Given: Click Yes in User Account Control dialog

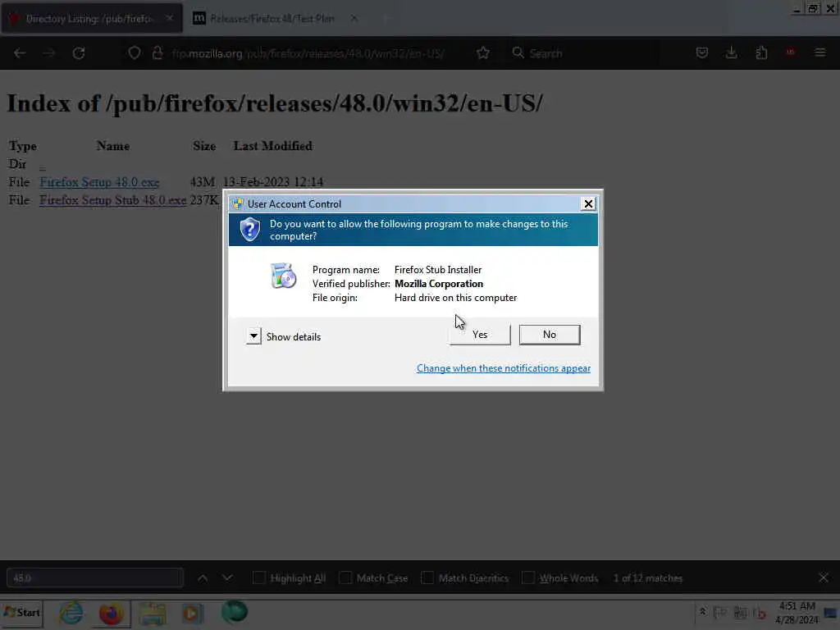Looking at the screenshot, I should pyautogui.click(x=479, y=335).
